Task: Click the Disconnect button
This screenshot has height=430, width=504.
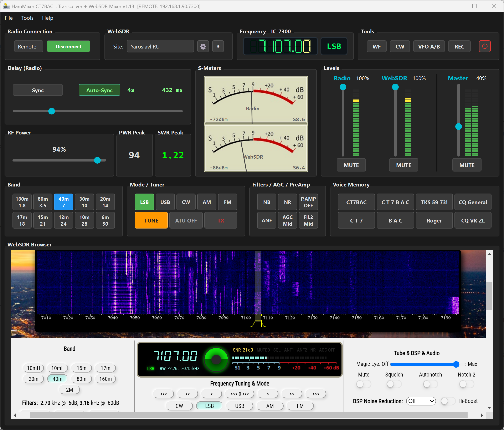Action: tap(68, 46)
